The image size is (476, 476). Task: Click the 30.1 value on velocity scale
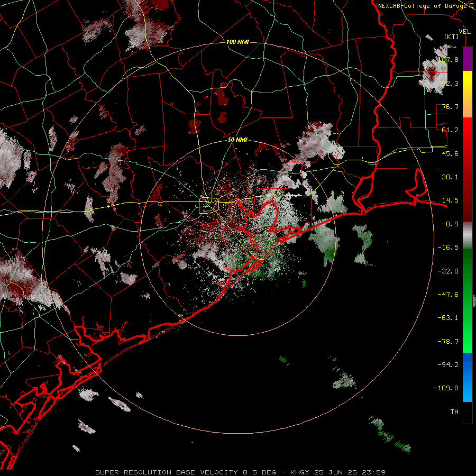click(450, 177)
